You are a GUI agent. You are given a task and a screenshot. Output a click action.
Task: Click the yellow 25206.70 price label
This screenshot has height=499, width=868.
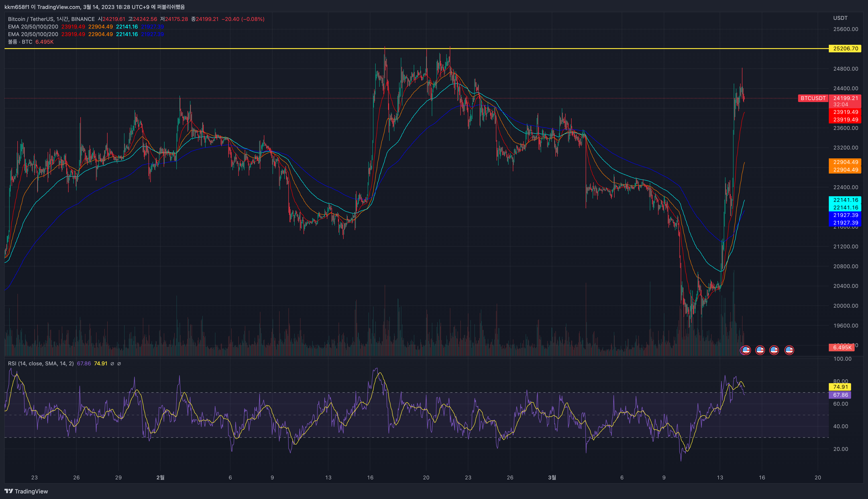[x=845, y=49]
